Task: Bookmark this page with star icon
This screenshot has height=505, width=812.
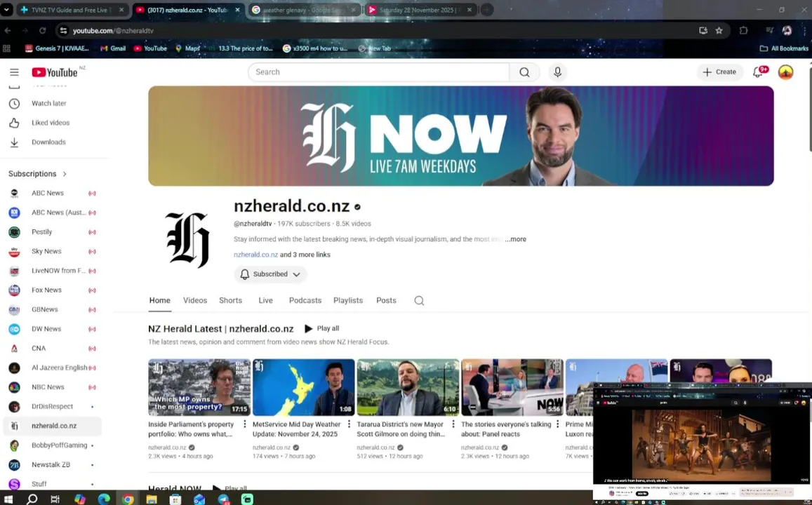Action: 719,31
